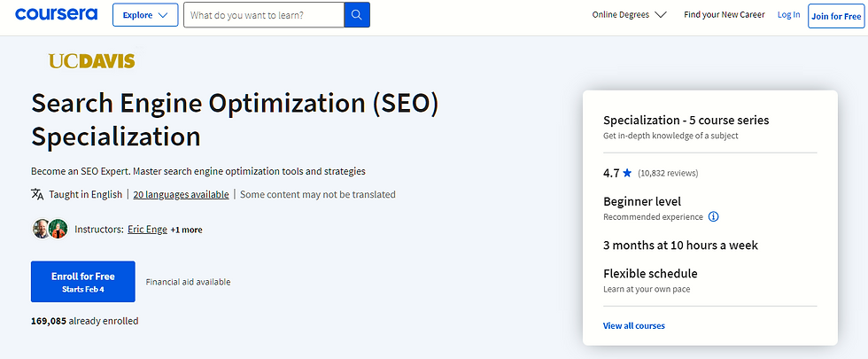This screenshot has width=868, height=359.
Task: Open the Explore dropdown menu
Action: point(145,15)
